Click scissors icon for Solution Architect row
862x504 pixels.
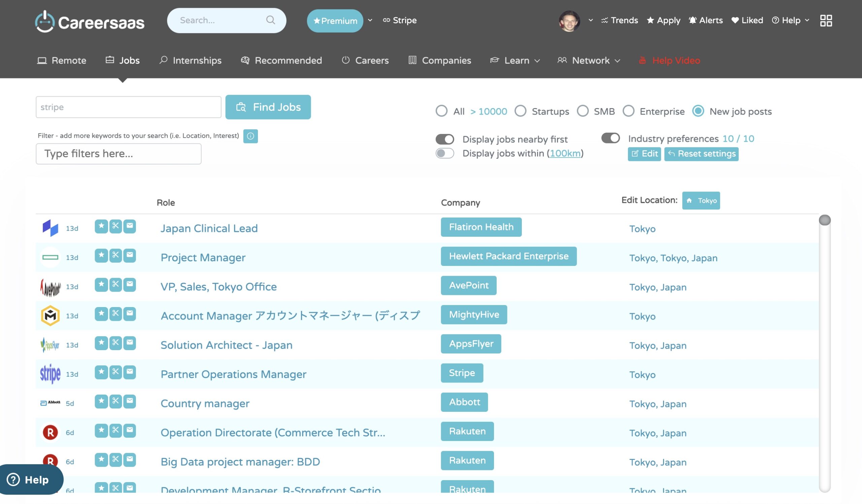(115, 343)
